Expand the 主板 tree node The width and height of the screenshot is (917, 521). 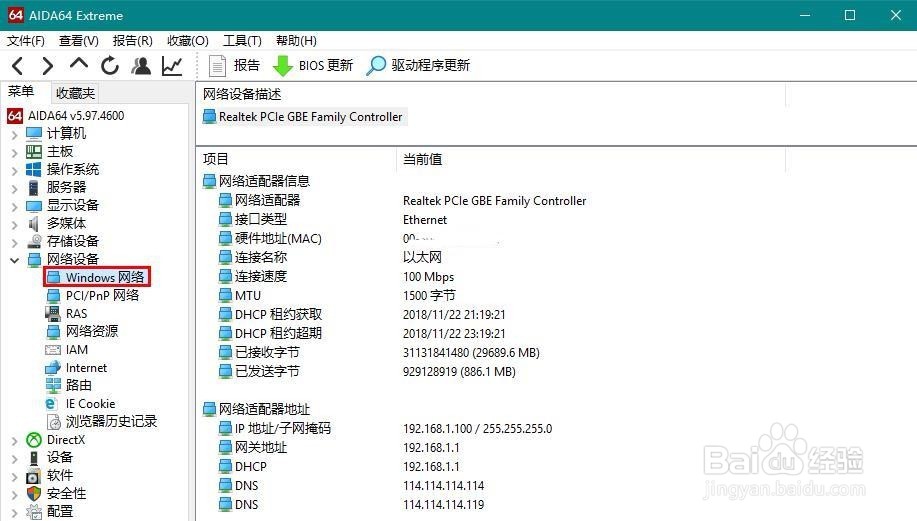click(x=15, y=153)
